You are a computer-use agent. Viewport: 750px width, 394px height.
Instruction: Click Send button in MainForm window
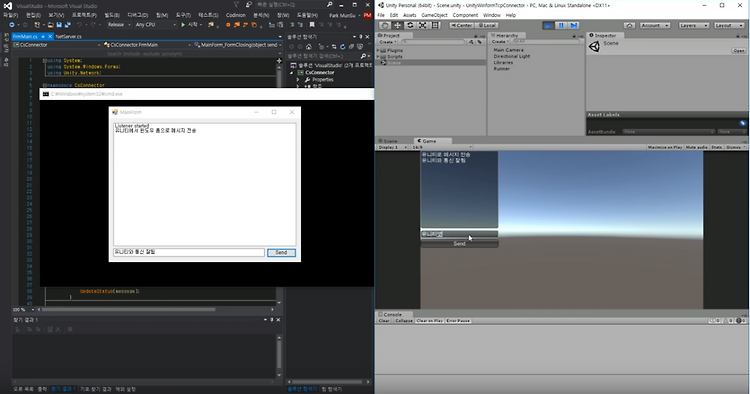(x=281, y=252)
